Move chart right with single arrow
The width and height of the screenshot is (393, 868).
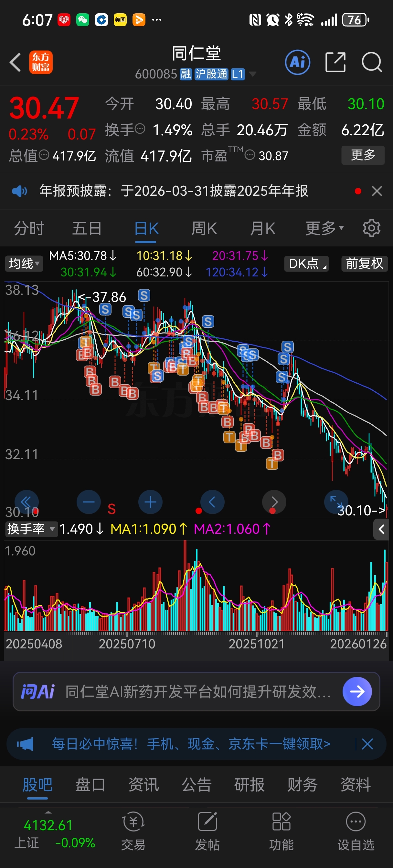(274, 502)
